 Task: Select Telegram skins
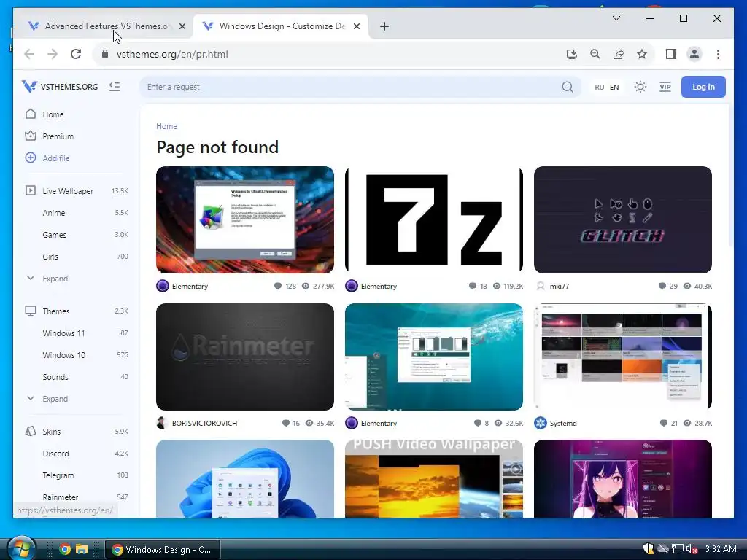pos(58,475)
